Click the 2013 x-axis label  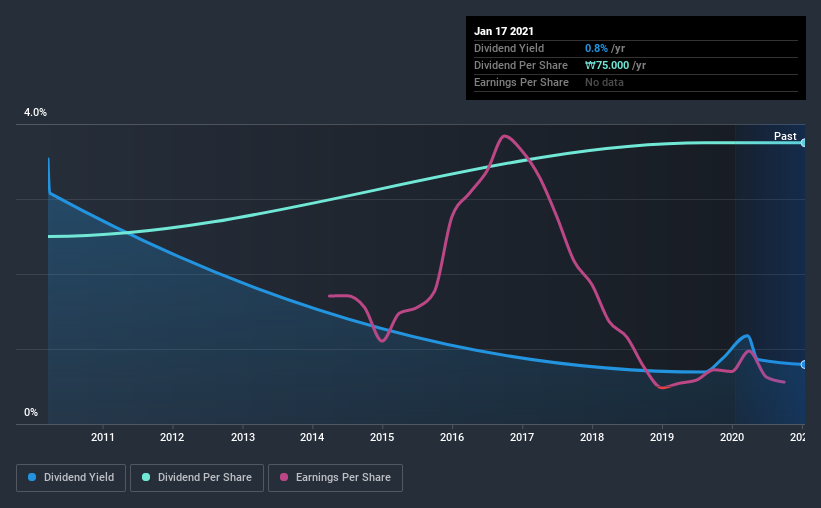[243, 437]
